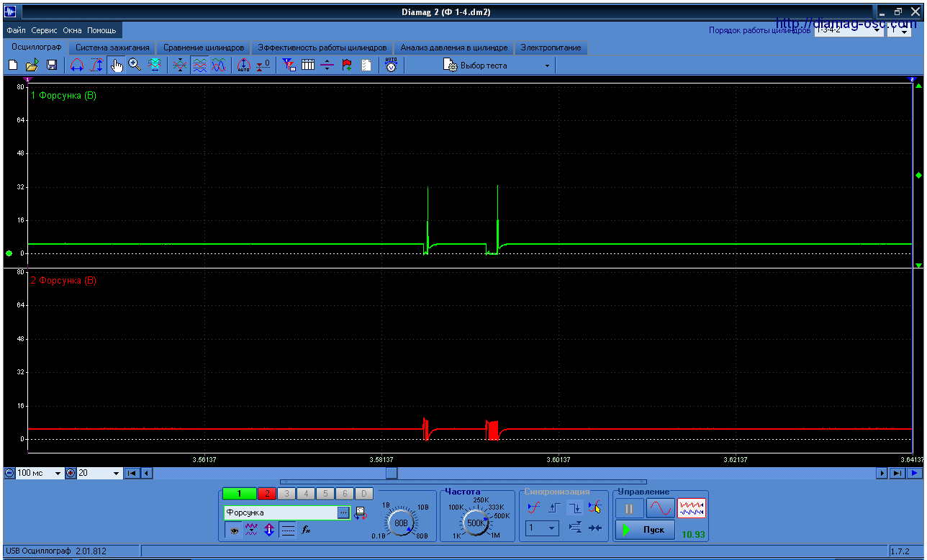
Task: Open the zoom value 20 dropdown
Action: coord(99,473)
